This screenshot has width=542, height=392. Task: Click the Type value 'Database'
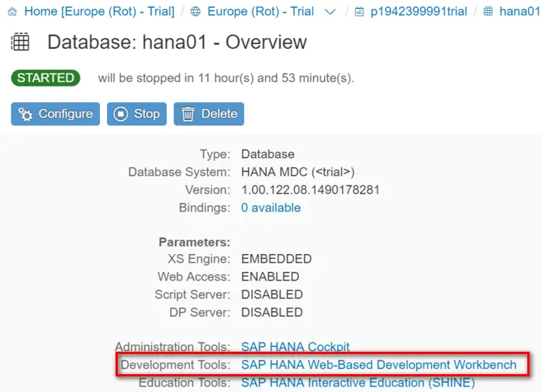(x=268, y=154)
